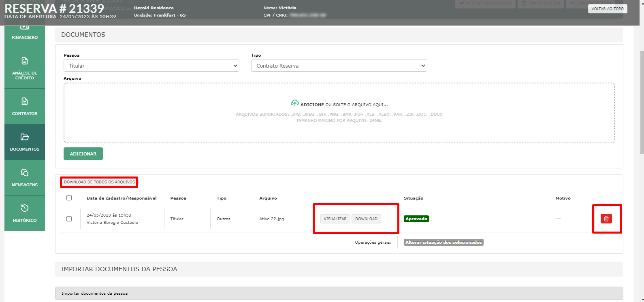Click the Unidade Frankfurt - 65 header text
644x302 pixels.
pos(160,15)
